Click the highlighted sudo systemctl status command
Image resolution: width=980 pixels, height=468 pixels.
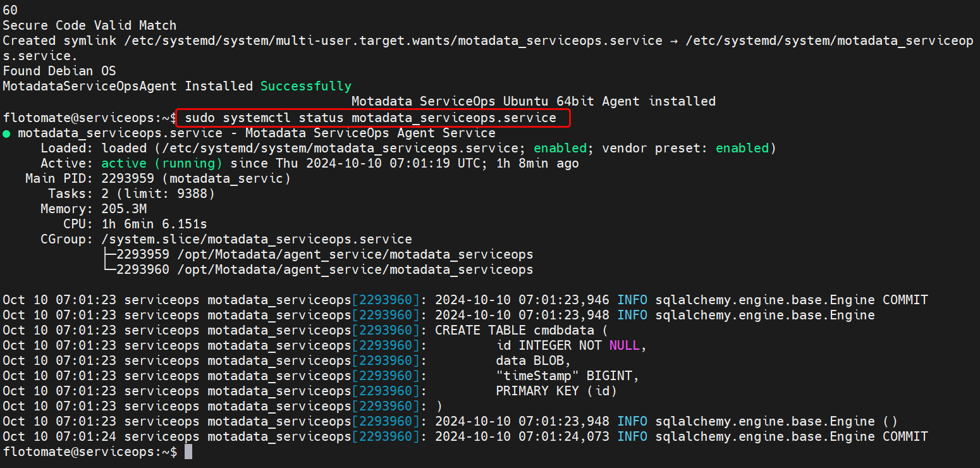371,118
